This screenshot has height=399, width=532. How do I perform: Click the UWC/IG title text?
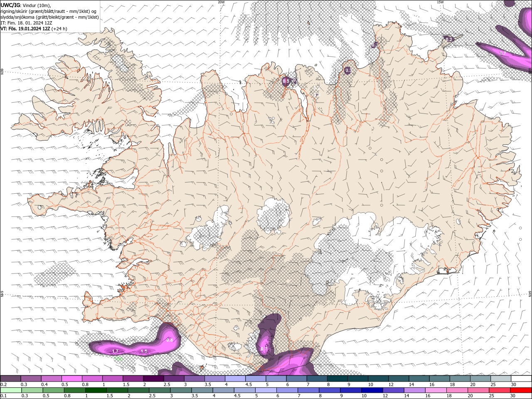(10, 5)
